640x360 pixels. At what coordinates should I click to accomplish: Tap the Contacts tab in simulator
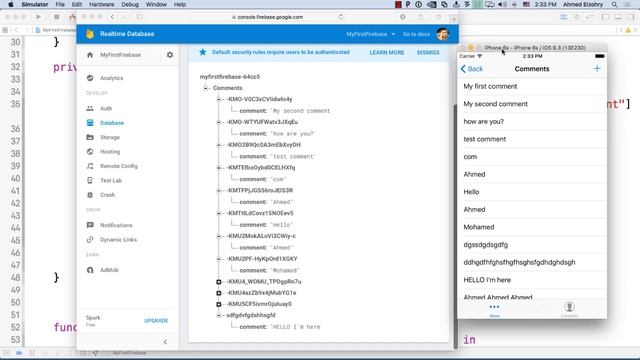tap(569, 310)
